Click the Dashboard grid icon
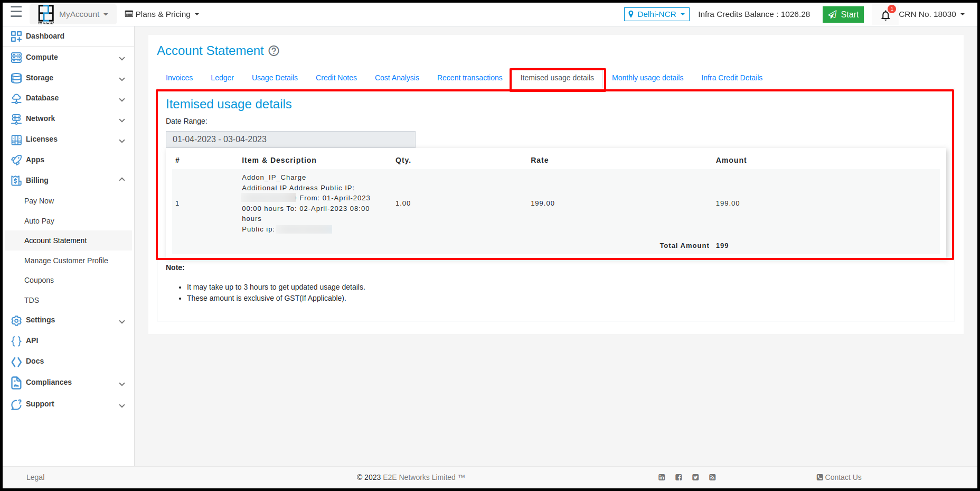 tap(16, 36)
